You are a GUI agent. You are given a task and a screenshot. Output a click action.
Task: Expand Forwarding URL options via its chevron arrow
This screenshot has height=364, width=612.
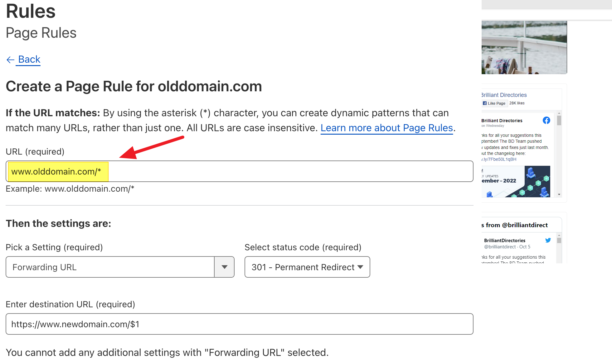(224, 267)
